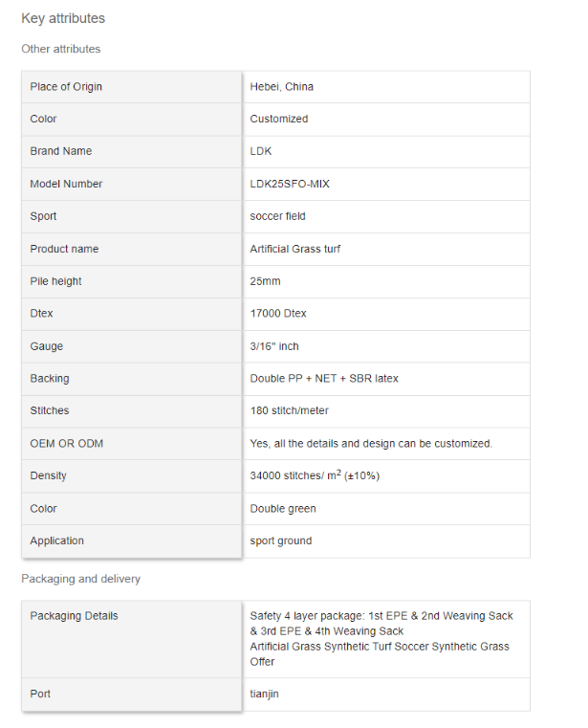Image resolution: width=588 pixels, height=728 pixels.
Task: Click the Place of Origin label
Action: [66, 87]
